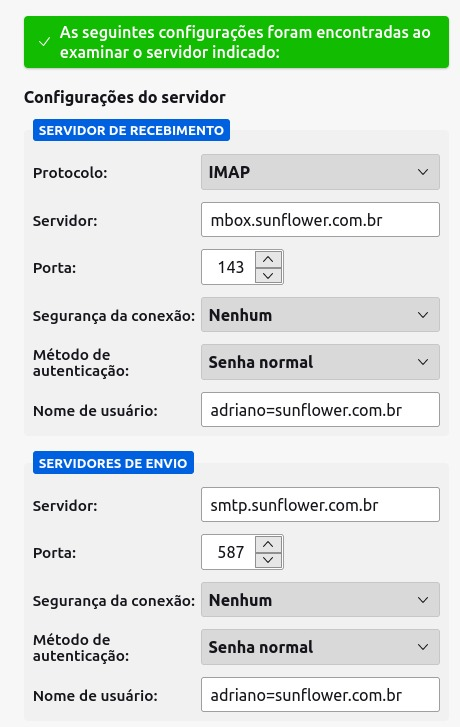Screen dimensions: 460x727
Task: Increase incoming port 143 with up arrow
Action: pyautogui.click(x=268, y=259)
